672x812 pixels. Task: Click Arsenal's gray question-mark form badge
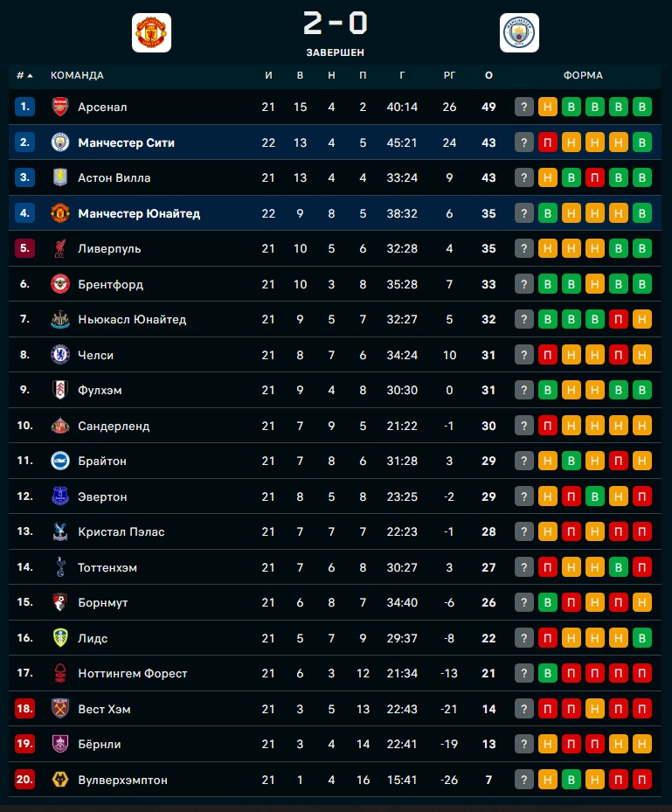tap(524, 107)
